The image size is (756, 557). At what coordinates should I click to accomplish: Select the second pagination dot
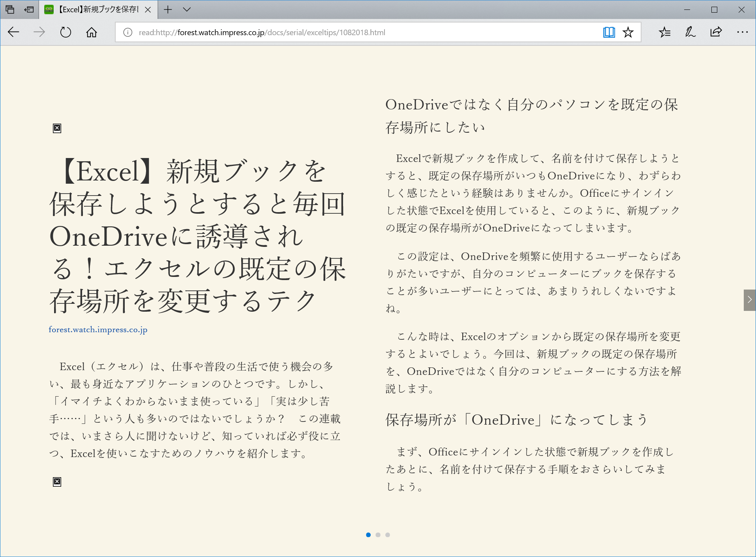378,535
